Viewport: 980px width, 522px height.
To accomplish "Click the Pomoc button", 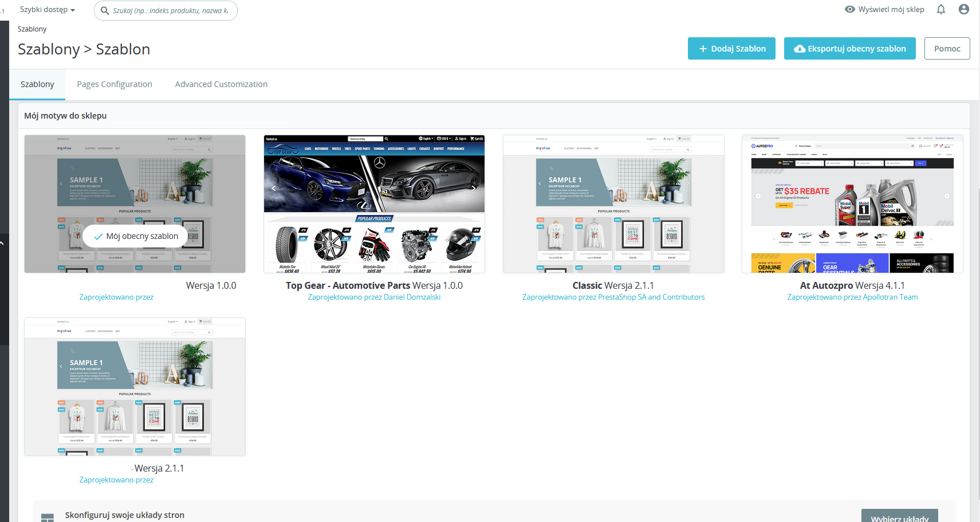I will (x=947, y=49).
